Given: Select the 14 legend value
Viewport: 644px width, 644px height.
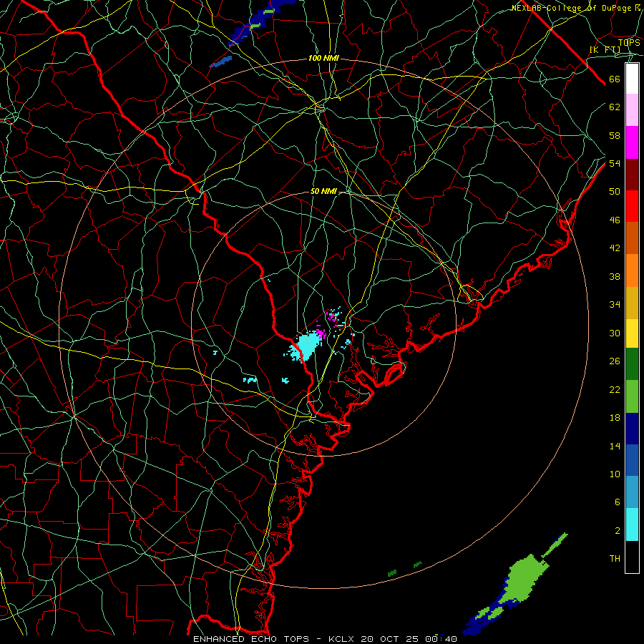Looking at the screenshot, I should point(615,446).
